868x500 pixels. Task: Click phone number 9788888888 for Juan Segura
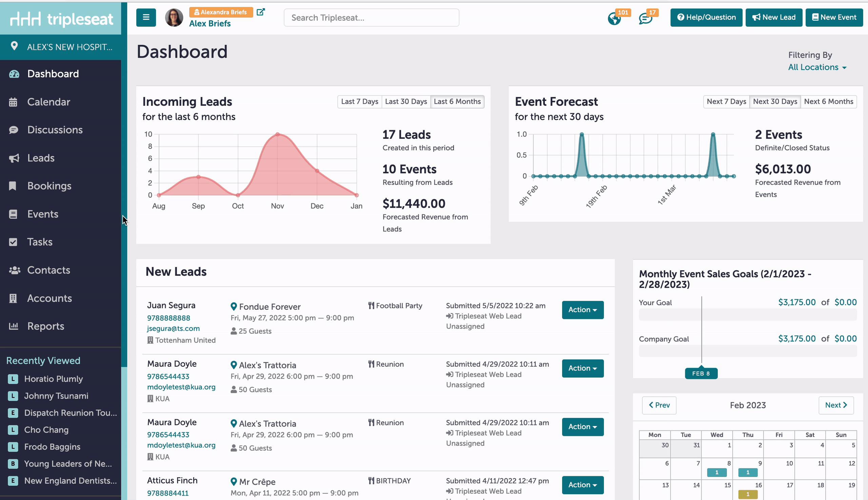pos(169,318)
